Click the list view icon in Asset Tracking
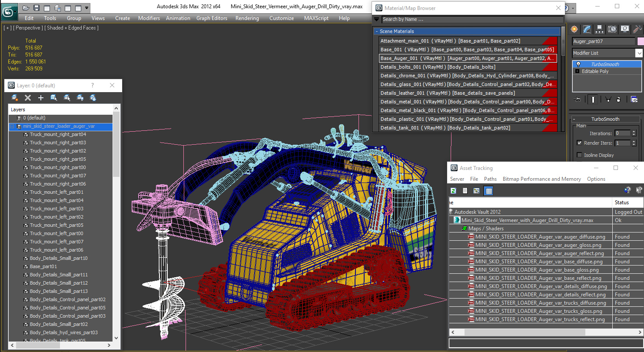The height and width of the screenshot is (352, 644). pos(465,191)
